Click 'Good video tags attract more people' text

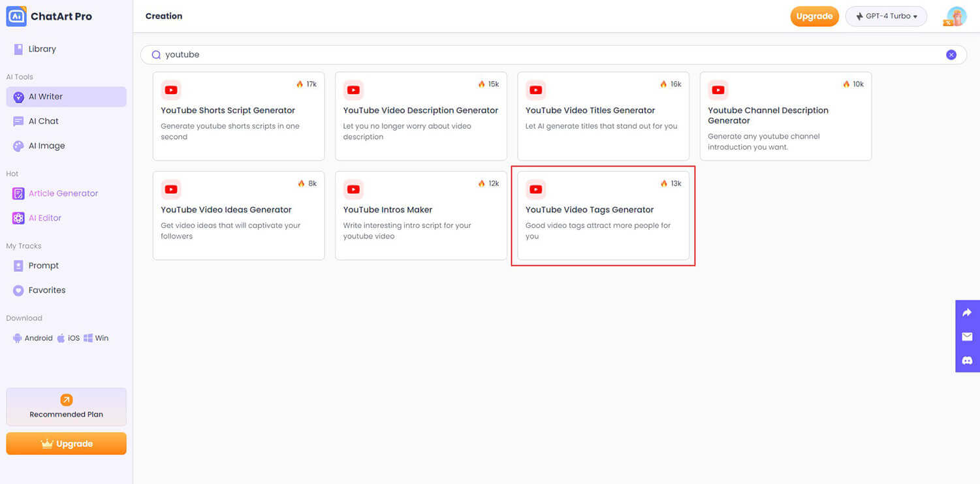tap(598, 231)
